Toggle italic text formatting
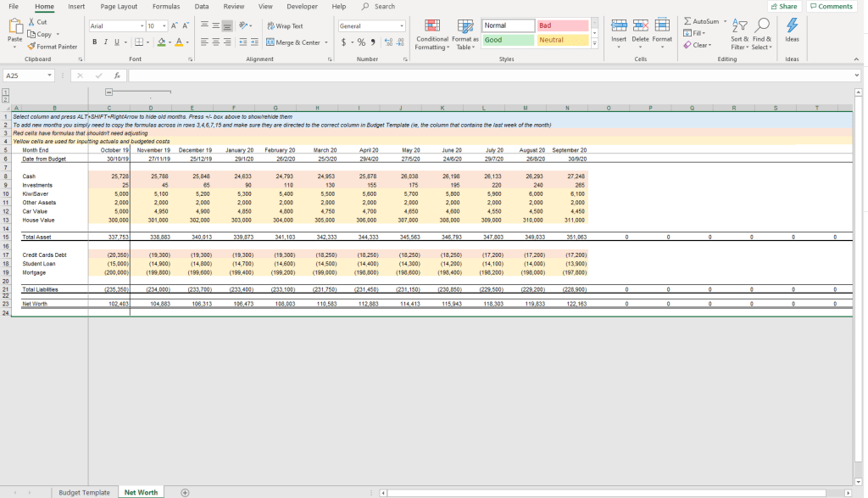This screenshot has height=498, width=868. tap(106, 42)
